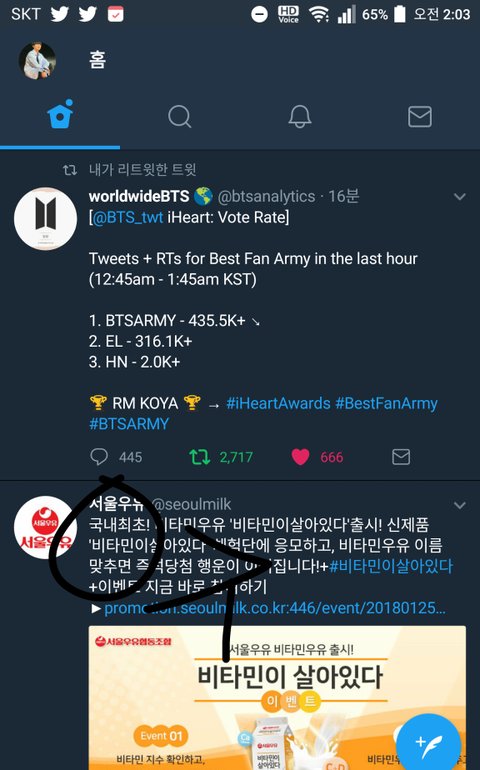Open the Search tab magnifier icon
480x770 pixels.
point(179,116)
